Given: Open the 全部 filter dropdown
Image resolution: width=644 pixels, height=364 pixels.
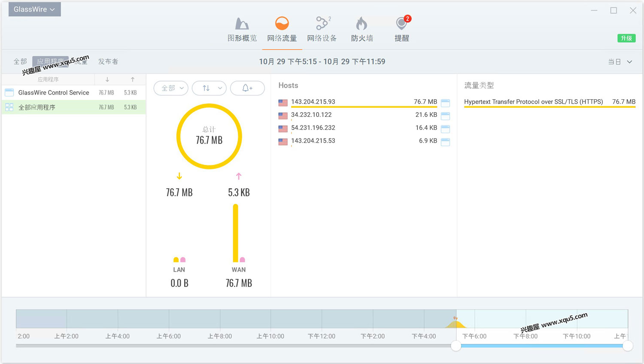Looking at the screenshot, I should pyautogui.click(x=171, y=88).
